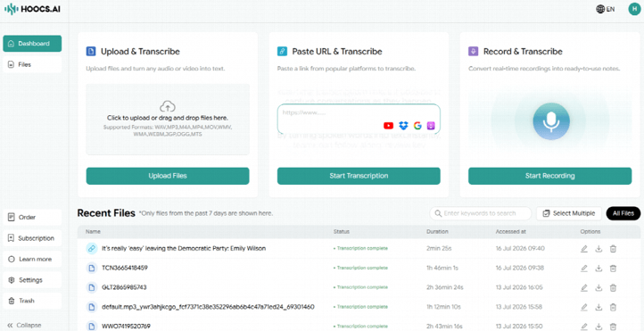Download file TCN3665418459
This screenshot has height=331, width=644.
click(x=599, y=269)
